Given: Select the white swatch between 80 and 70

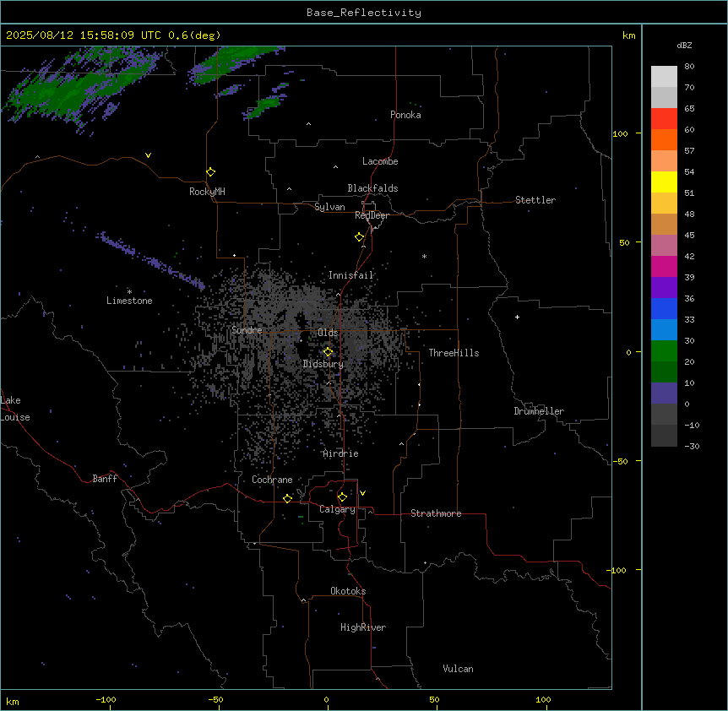Looking at the screenshot, I should [664, 77].
